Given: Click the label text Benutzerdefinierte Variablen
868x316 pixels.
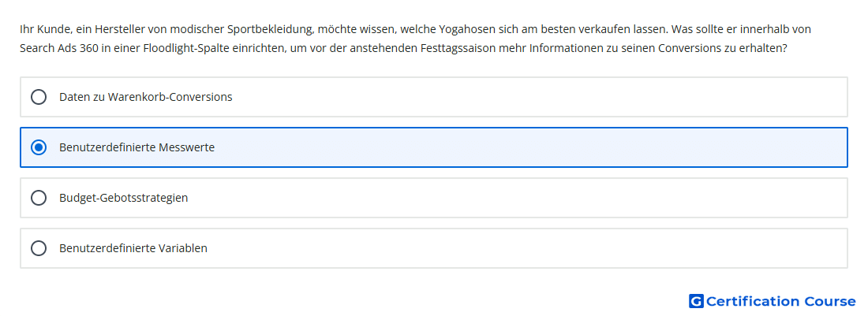Looking at the screenshot, I should point(133,248).
